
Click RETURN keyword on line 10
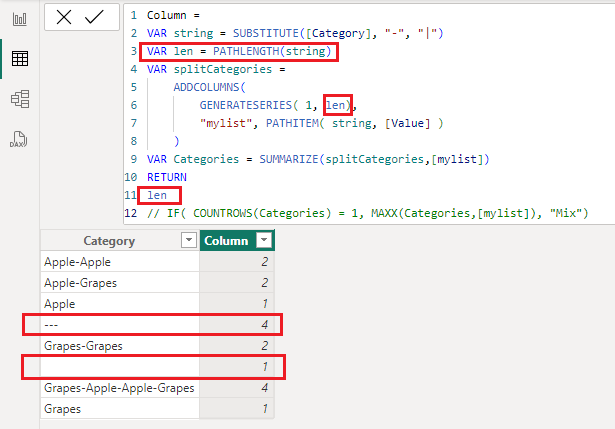click(167, 177)
